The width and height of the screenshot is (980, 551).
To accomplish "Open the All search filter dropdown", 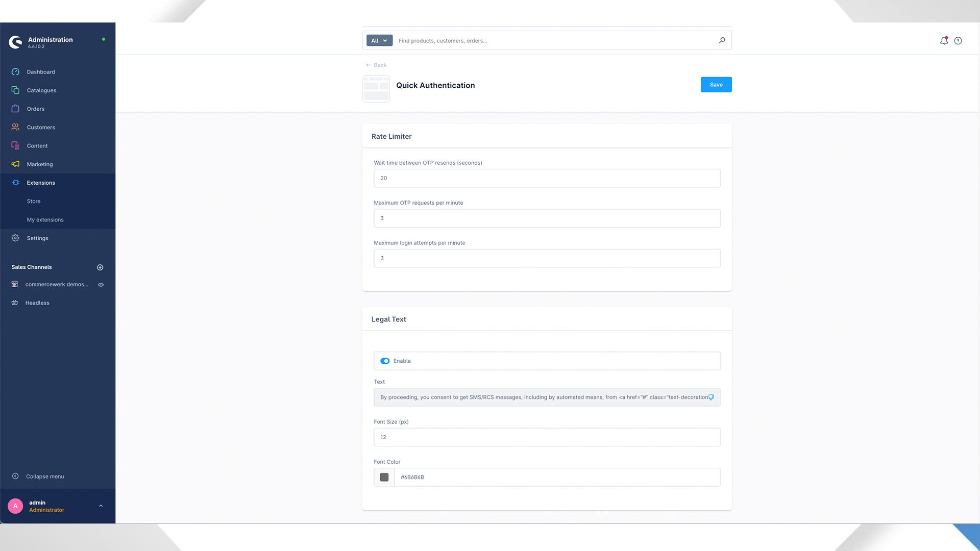I will click(x=379, y=40).
